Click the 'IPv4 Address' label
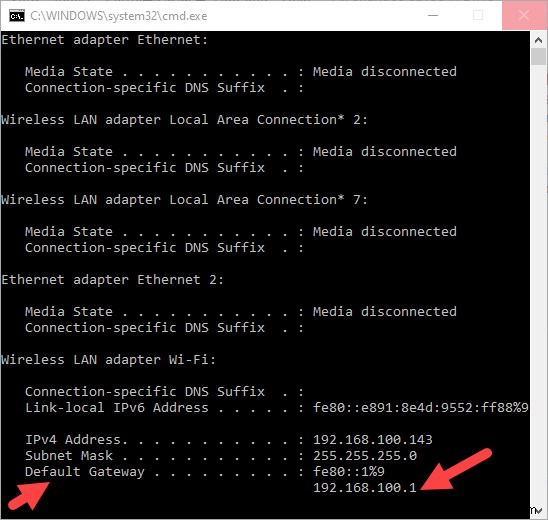This screenshot has height=520, width=548. click(73, 440)
